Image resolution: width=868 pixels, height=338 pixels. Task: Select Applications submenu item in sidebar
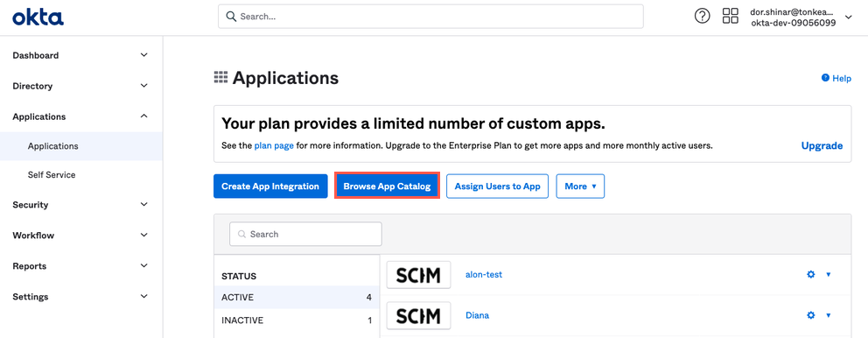point(81,146)
